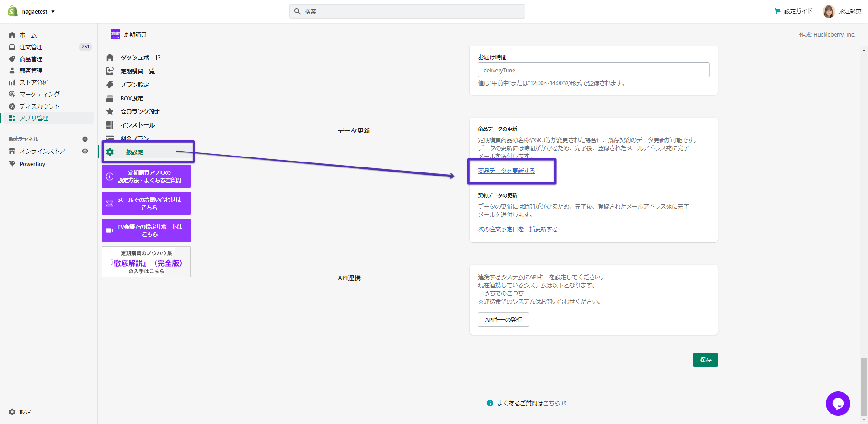The height and width of the screenshot is (424, 868).
Task: Open マーケティング page
Action: tap(39, 94)
